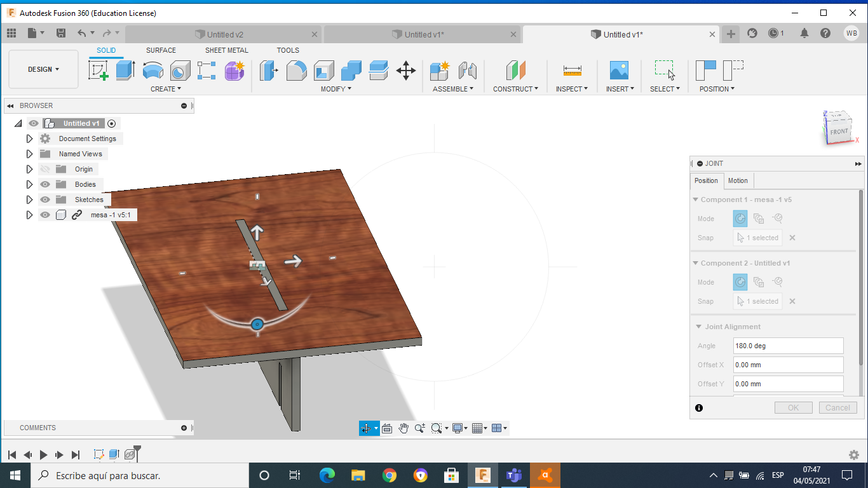Open the data panel grid icon
Viewport: 868px width, 488px height.
(11, 33)
